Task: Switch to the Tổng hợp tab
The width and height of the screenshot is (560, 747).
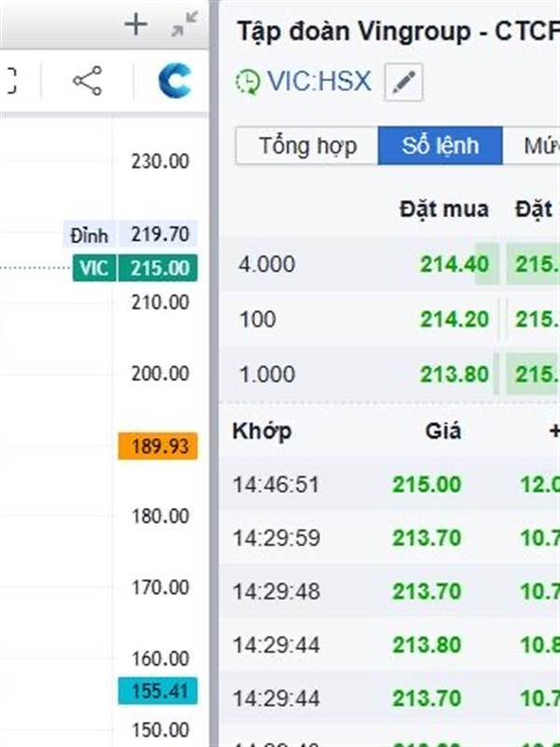Action: (307, 146)
